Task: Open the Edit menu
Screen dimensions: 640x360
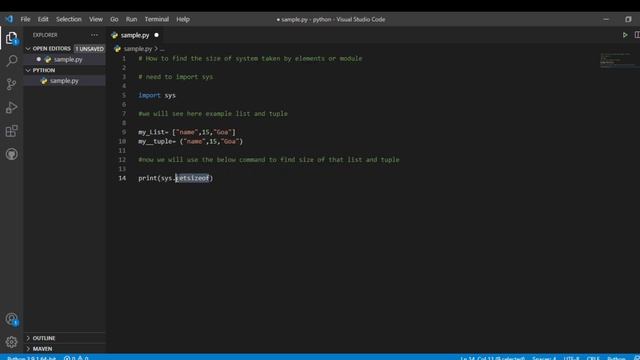Action: click(x=43, y=19)
